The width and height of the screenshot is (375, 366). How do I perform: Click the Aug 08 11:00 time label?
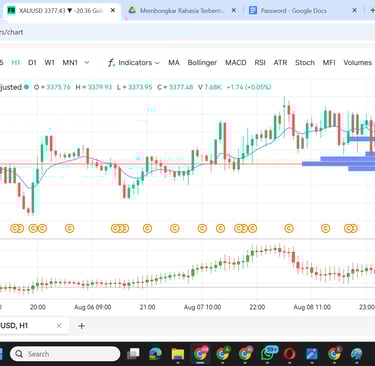pyautogui.click(x=312, y=307)
